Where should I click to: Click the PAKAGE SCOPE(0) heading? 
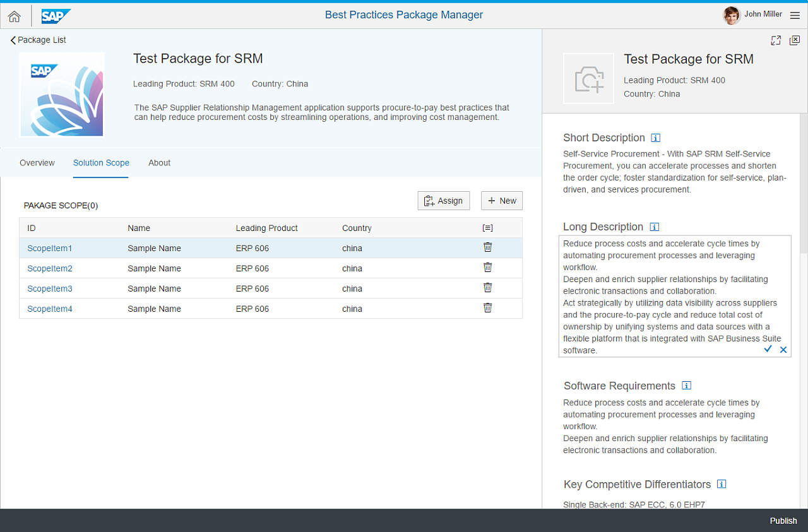click(61, 205)
